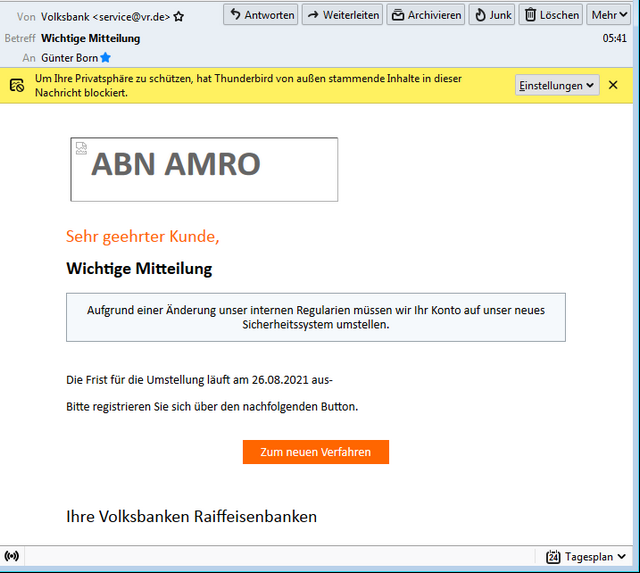This screenshot has height=573, width=640.
Task: Click the orange Zum neuen Verfahren button
Action: point(316,452)
